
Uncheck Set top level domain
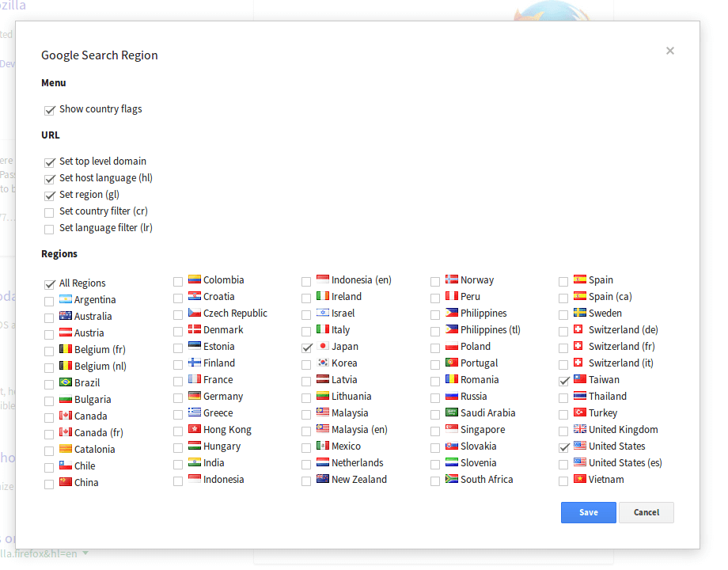pos(49,162)
